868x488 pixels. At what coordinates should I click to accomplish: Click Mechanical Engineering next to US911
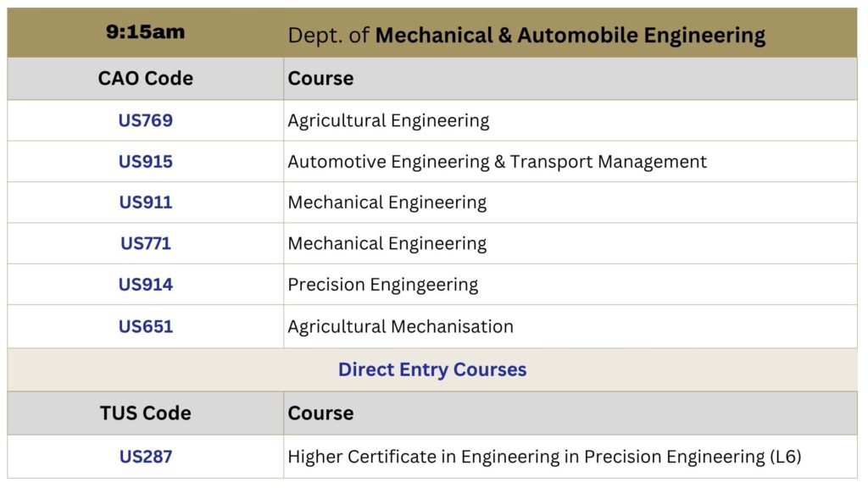point(387,202)
